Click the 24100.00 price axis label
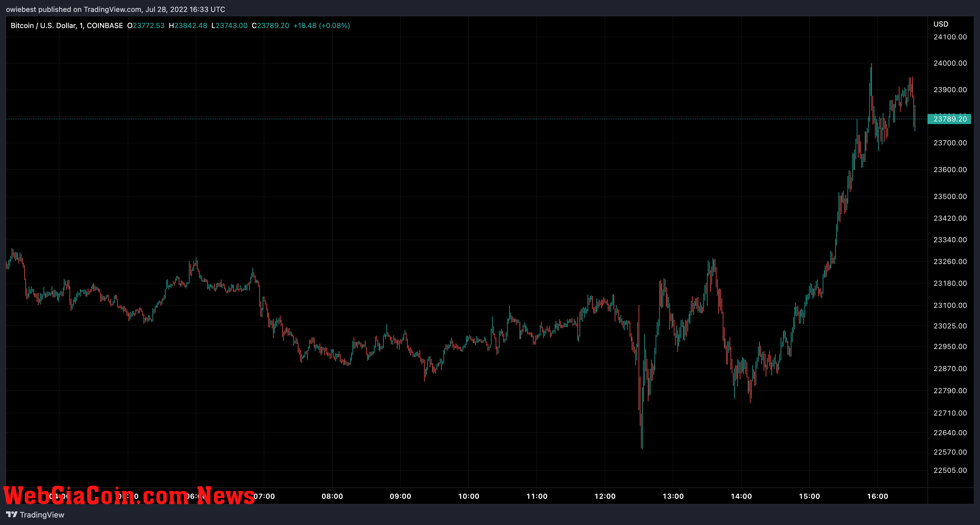980x525 pixels. (x=950, y=37)
